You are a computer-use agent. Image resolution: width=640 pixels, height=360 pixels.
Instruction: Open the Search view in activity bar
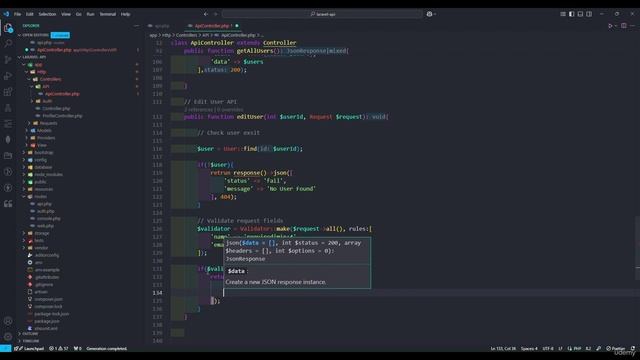tap(8, 44)
